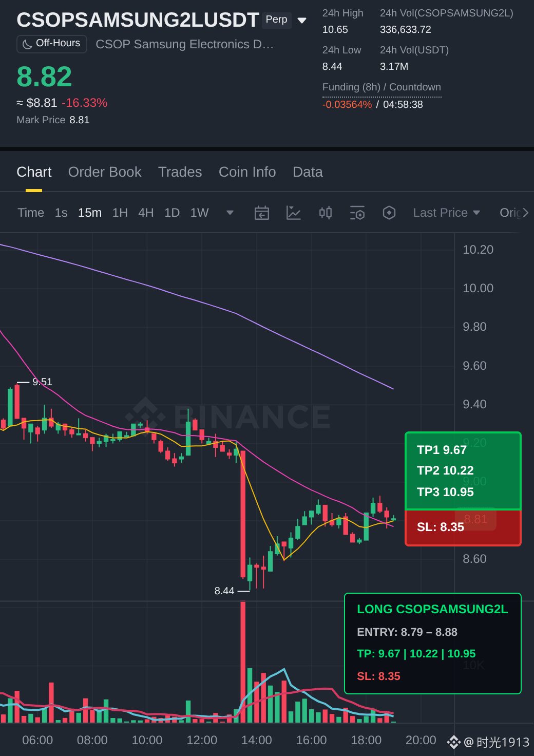Open the Last Price dropdown
Screen dimensions: 534x756
tap(446, 213)
